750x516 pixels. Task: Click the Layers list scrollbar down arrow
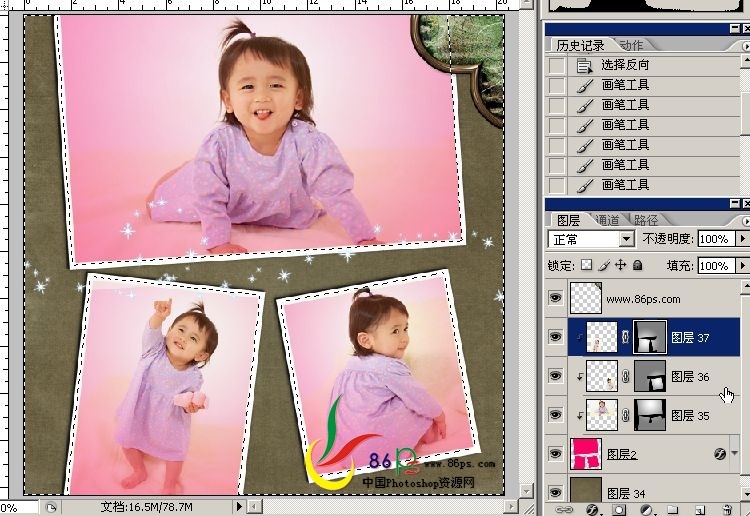[x=746, y=494]
